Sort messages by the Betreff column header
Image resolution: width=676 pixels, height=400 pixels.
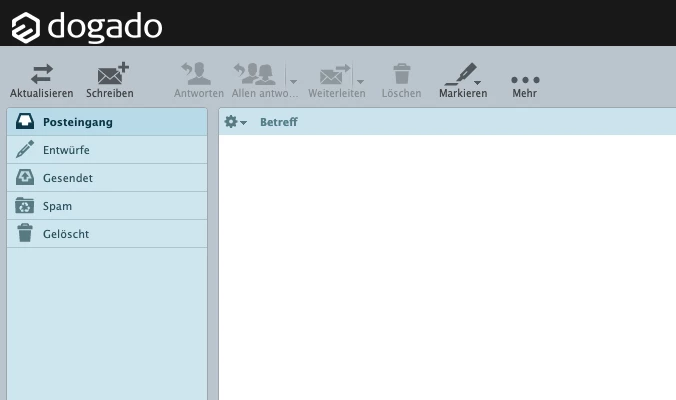click(278, 122)
